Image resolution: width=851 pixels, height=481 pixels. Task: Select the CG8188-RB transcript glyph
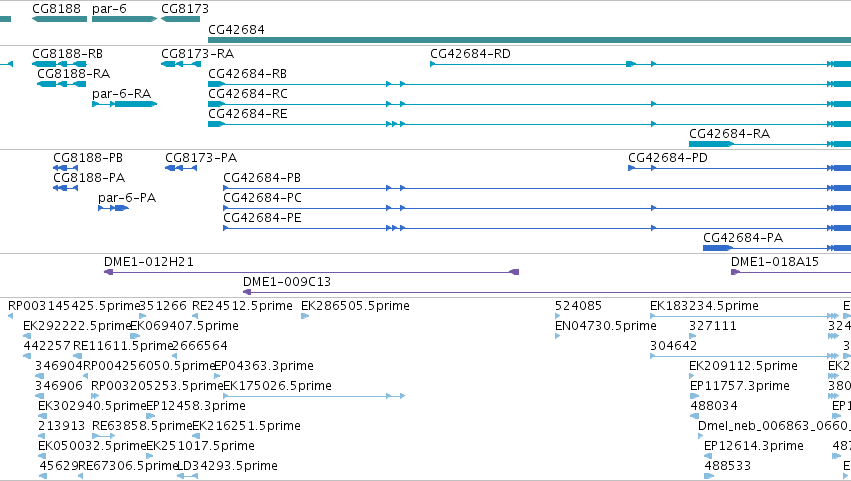click(59, 64)
